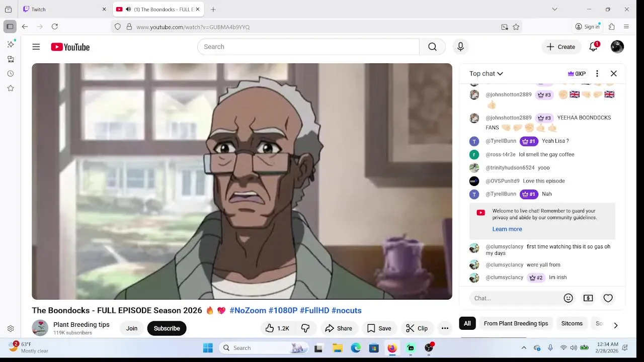This screenshot has height=362, width=644.
Task: Open Super Chat dollar icon
Action: click(588, 298)
